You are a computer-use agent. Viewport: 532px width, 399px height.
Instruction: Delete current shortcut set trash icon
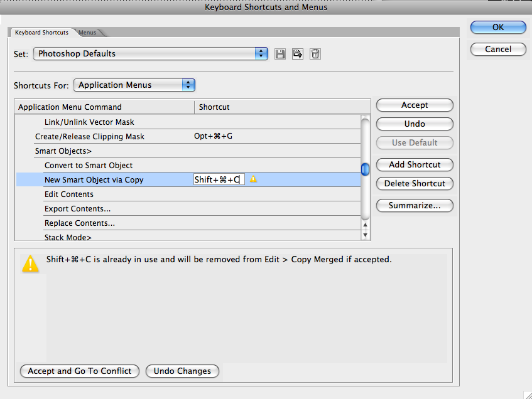(315, 54)
